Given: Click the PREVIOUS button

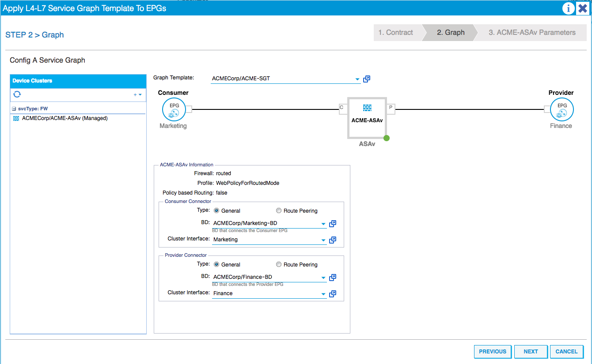Looking at the screenshot, I should pyautogui.click(x=493, y=352).
